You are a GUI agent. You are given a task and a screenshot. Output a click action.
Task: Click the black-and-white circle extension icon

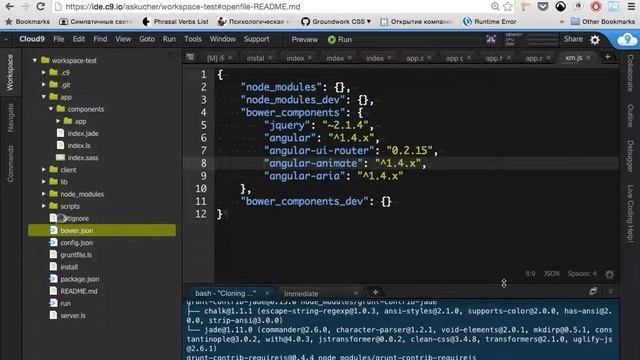coord(560,6)
